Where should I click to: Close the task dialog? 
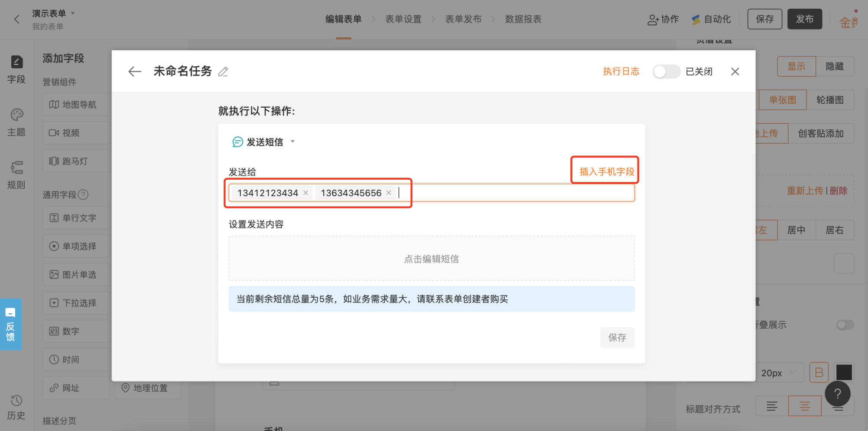pos(735,72)
